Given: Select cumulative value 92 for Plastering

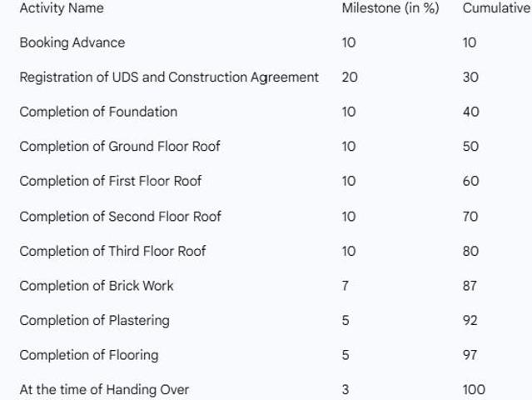Looking at the screenshot, I should coord(470,320).
